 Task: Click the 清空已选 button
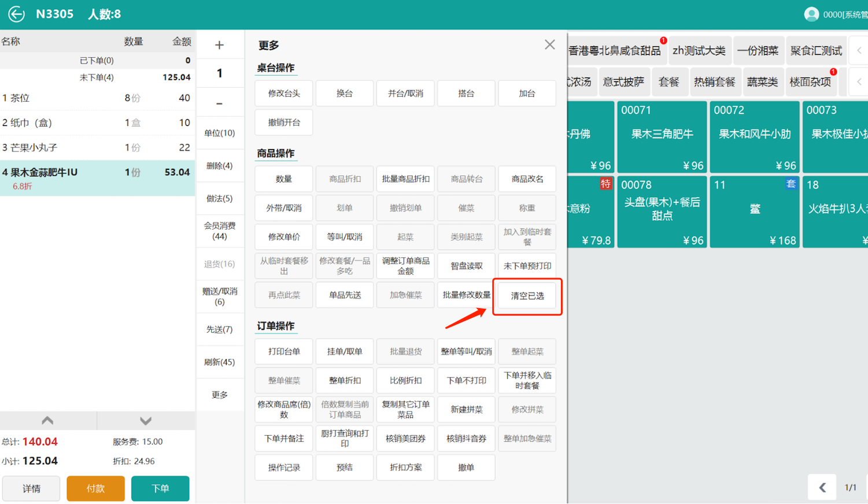point(527,296)
